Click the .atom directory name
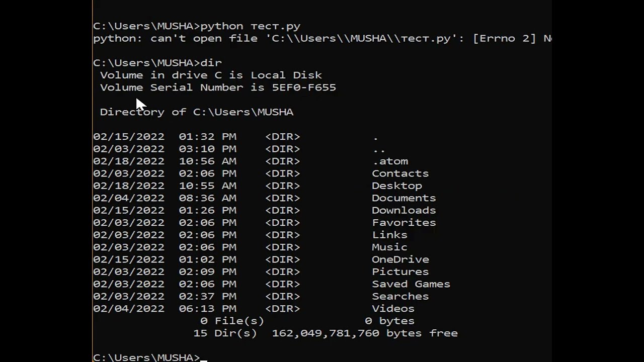Viewport: 644px width, 362px height. coord(390,161)
